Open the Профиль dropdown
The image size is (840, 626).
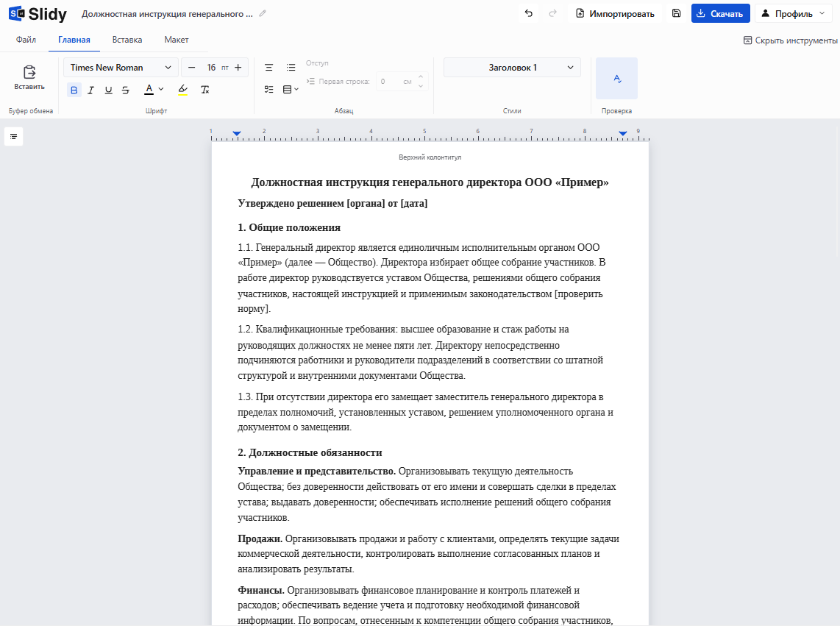(x=794, y=13)
